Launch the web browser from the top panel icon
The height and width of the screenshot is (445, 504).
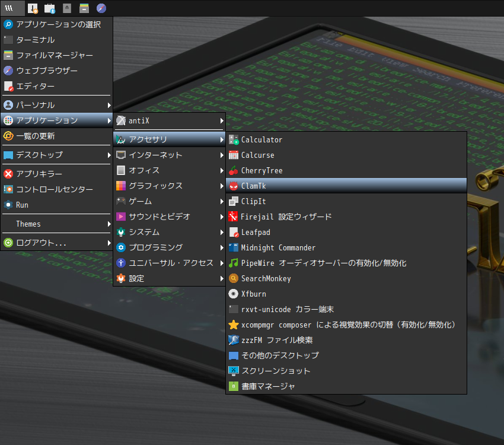[x=101, y=8]
